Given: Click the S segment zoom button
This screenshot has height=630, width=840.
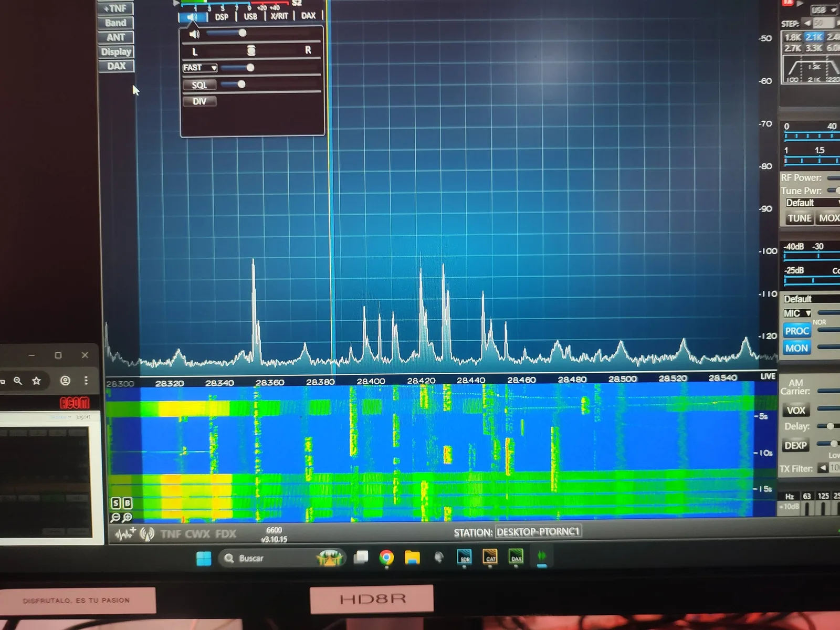Looking at the screenshot, I should (x=116, y=503).
